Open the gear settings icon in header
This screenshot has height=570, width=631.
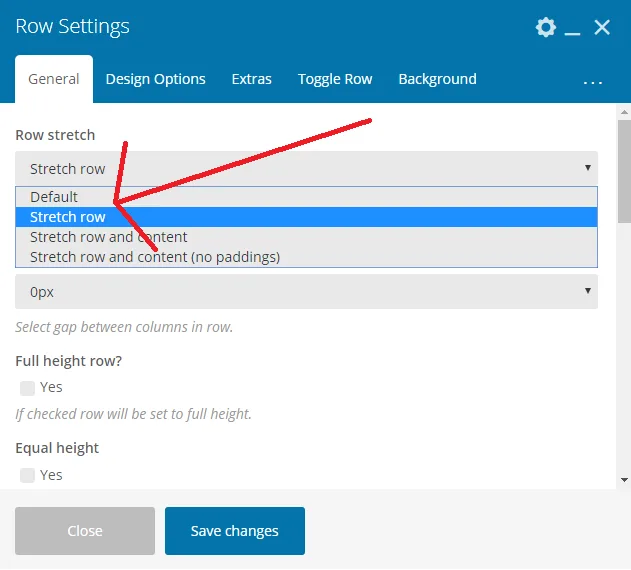click(546, 27)
